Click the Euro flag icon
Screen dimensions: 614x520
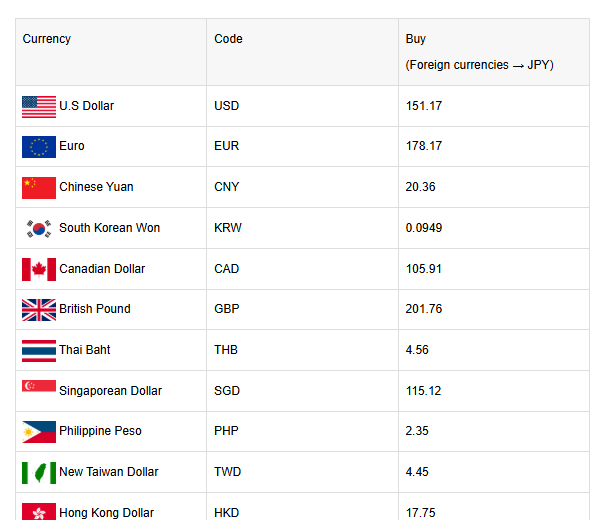[39, 147]
